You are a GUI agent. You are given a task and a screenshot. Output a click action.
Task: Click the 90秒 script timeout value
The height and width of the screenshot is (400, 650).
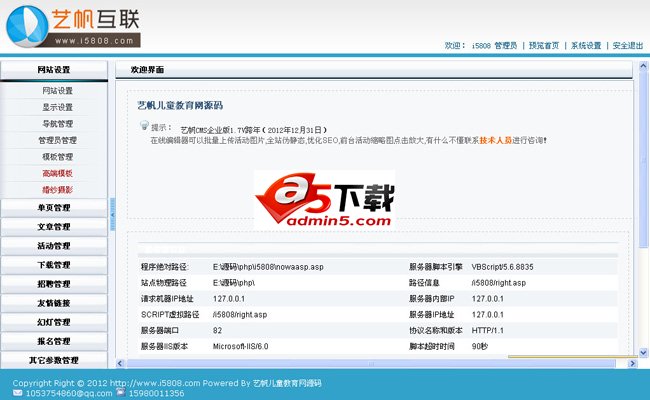[x=480, y=347]
